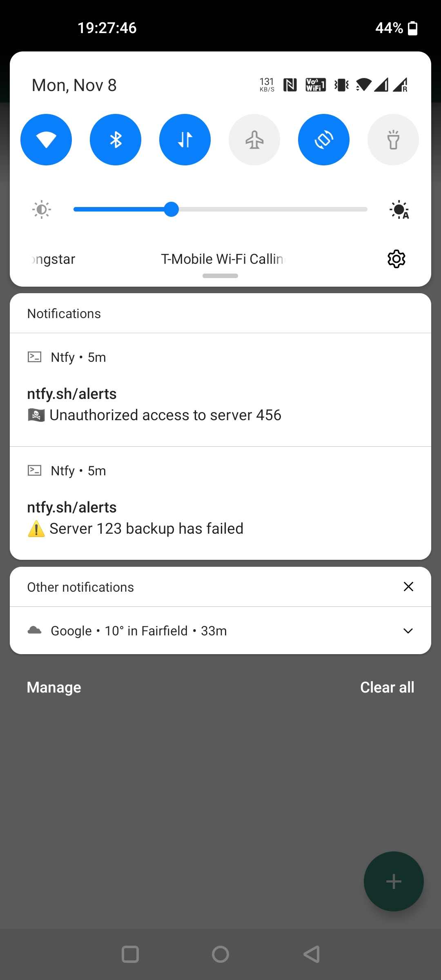Open the Manage notifications link
This screenshot has width=441, height=980.
[x=54, y=687]
